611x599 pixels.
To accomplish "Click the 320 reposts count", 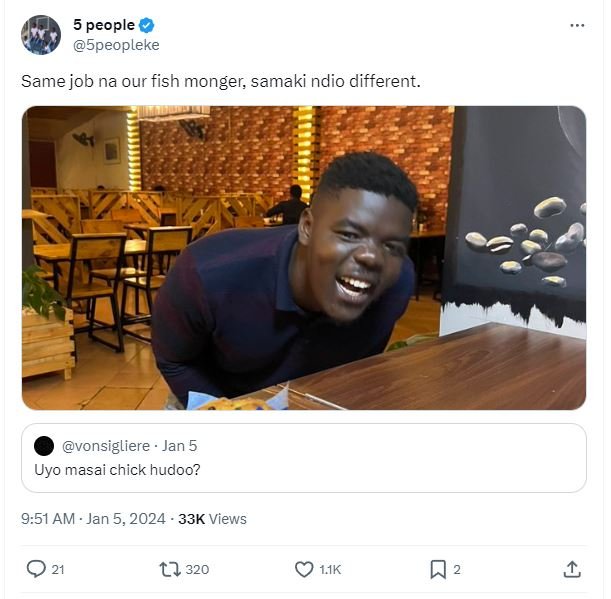I will click(x=197, y=569).
